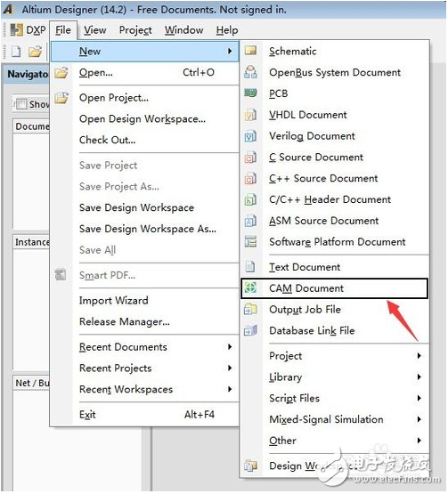Expand the Library submenu arrow
Screen dimensions: 448x494
point(419,377)
